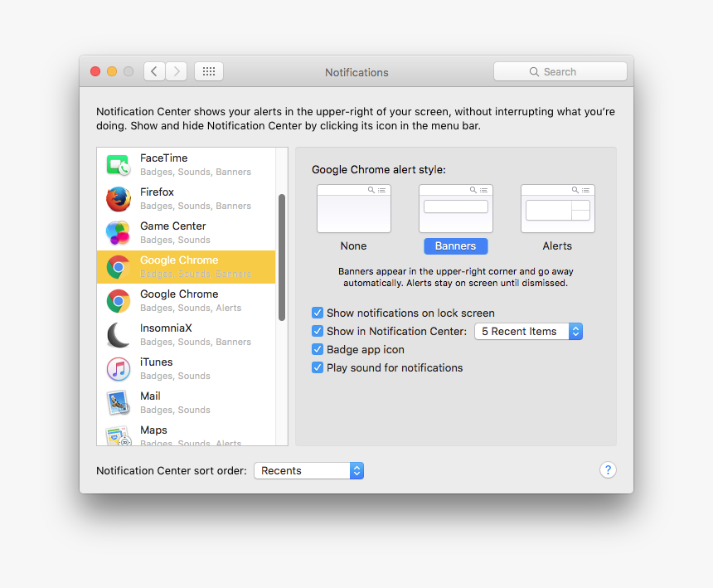Click the app list scrollbar

coord(282,257)
